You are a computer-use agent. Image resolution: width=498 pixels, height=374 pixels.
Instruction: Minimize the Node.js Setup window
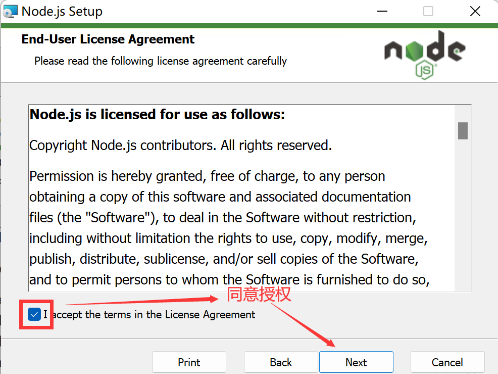382,11
